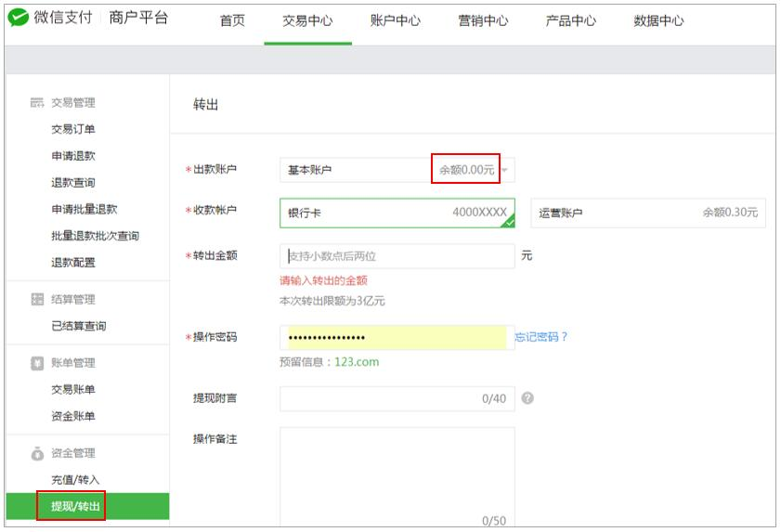Screen dimensions: 781x532
Task: Click the 操作密码 password field
Action: point(397,337)
